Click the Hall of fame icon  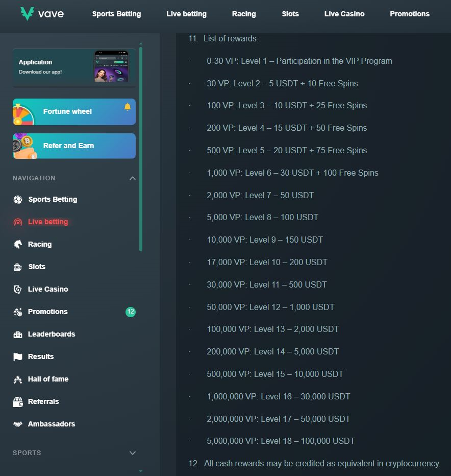[x=18, y=379]
